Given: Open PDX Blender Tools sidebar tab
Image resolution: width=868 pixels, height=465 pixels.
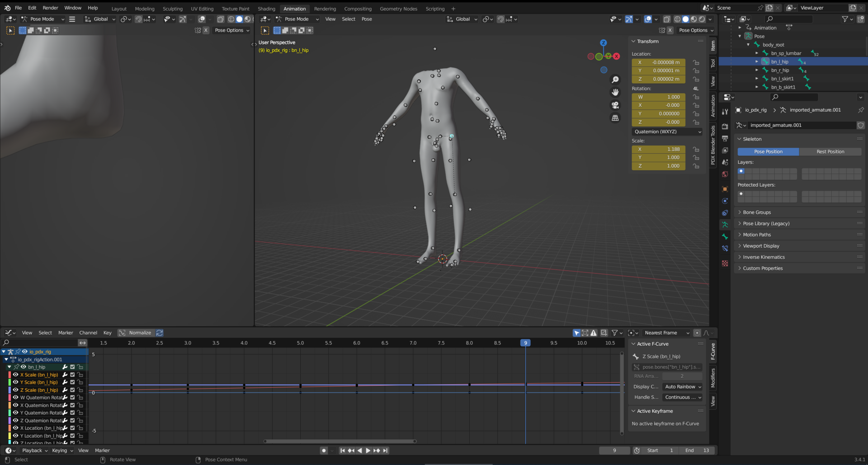Looking at the screenshot, I should click(x=713, y=145).
